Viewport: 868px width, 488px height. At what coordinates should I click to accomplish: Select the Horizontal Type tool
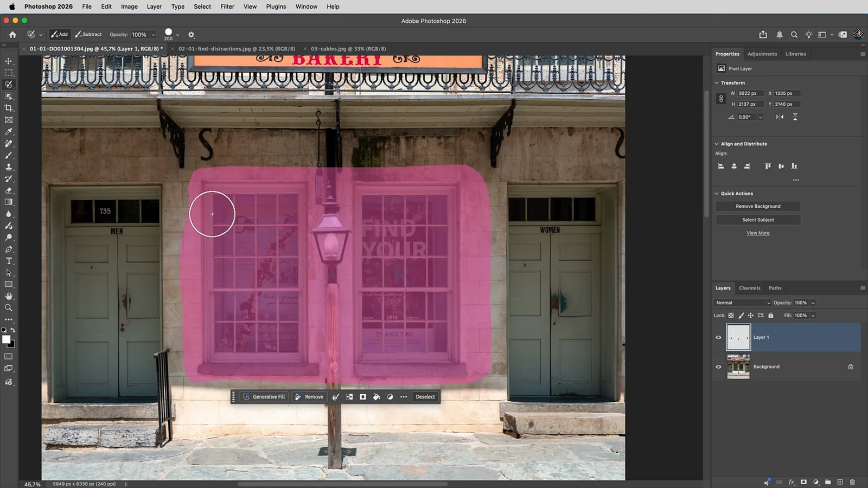(9, 261)
